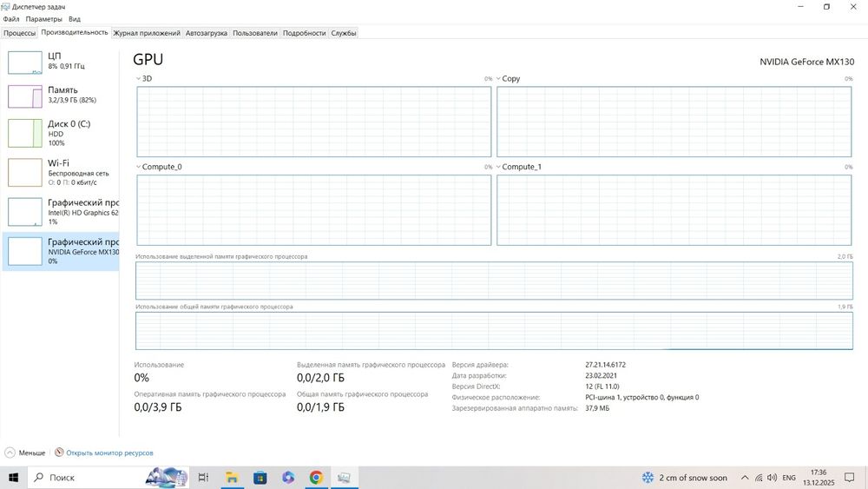This screenshot has width=868, height=489.
Task: Open the snow weather widget in the taskbar
Action: 684,478
